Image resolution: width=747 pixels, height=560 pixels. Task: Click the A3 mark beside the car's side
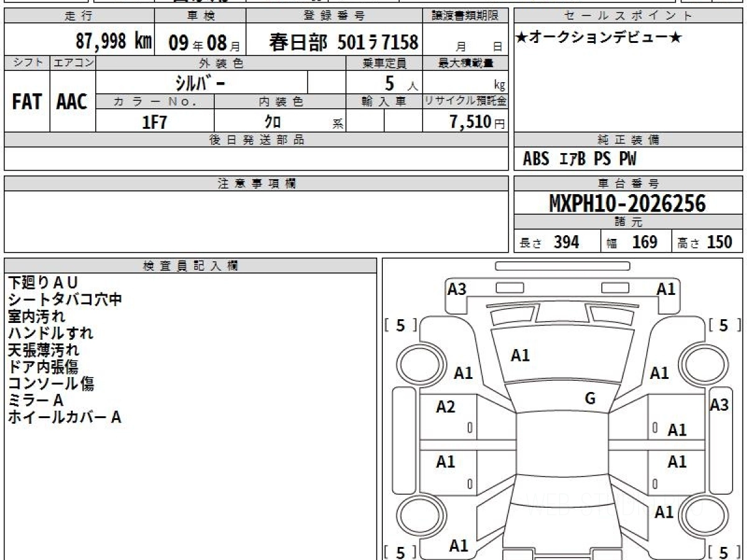coord(719,404)
